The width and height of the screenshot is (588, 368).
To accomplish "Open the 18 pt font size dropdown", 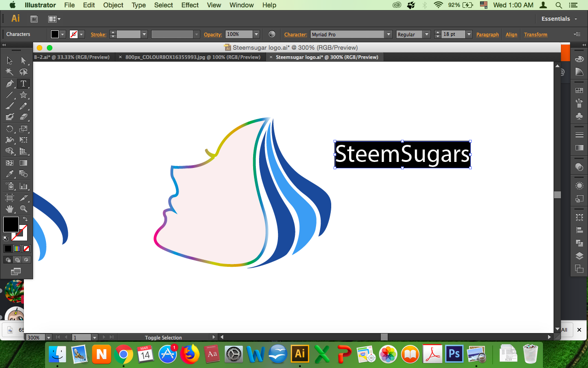I will pyautogui.click(x=469, y=34).
